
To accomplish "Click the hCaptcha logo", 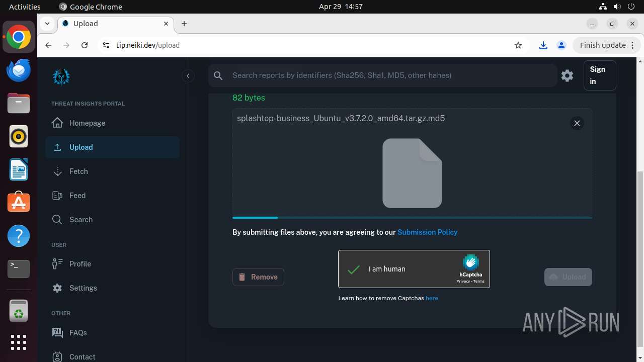I will (x=470, y=262).
